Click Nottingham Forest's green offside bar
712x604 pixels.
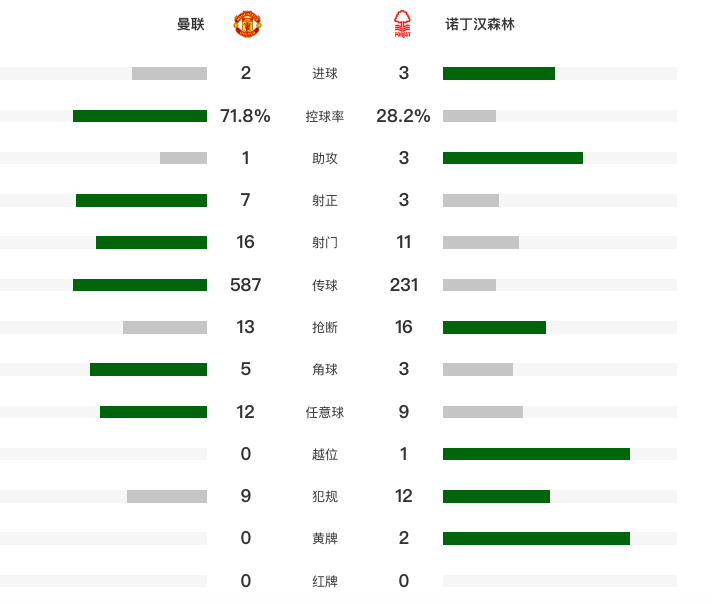536,454
